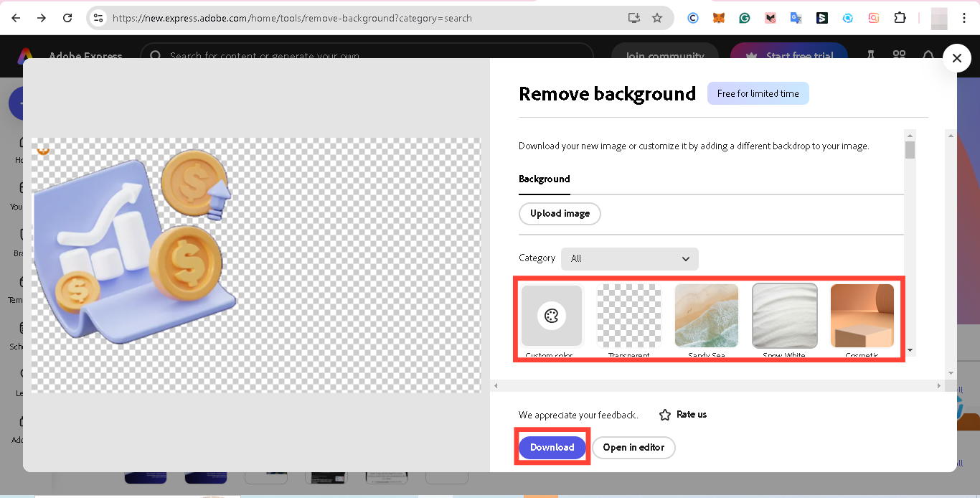The width and height of the screenshot is (980, 498).
Task: Choose the Snow White backdrop
Action: [785, 316]
